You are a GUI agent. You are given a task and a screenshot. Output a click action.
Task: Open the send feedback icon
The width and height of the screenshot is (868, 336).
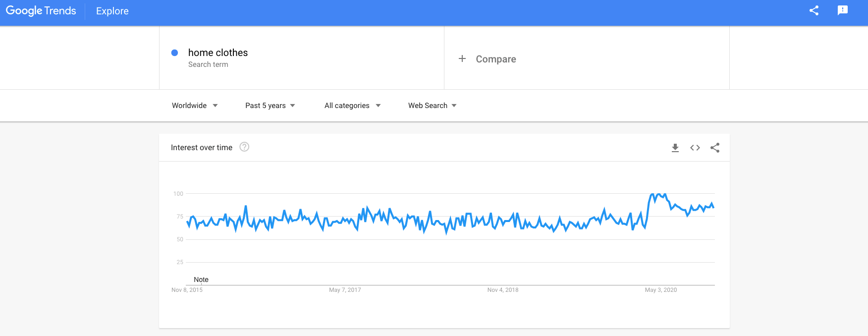point(842,10)
